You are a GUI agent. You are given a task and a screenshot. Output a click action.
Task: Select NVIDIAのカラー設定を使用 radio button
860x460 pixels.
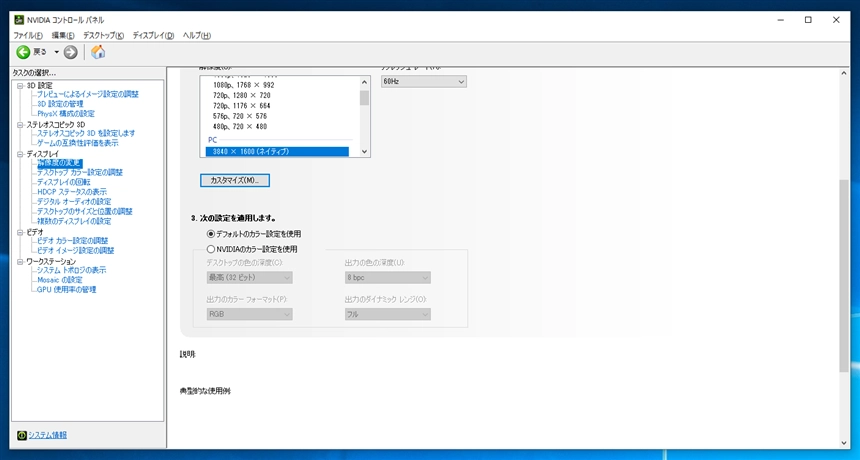[211, 249]
